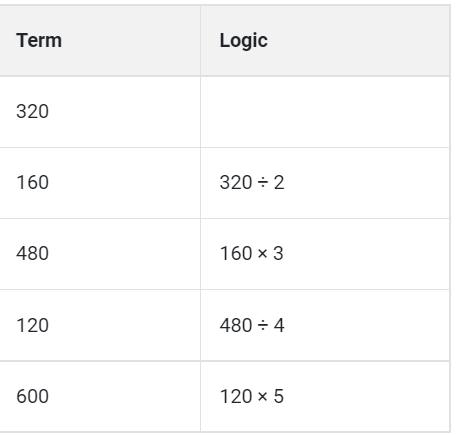Click the 480 ÷ 4 logic cell
456x435 pixels.
(325, 325)
